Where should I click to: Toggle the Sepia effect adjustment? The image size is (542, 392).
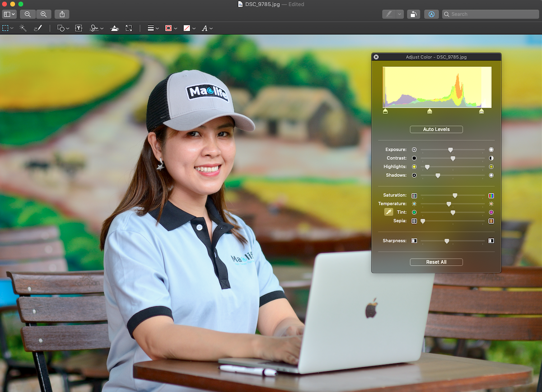pos(414,221)
